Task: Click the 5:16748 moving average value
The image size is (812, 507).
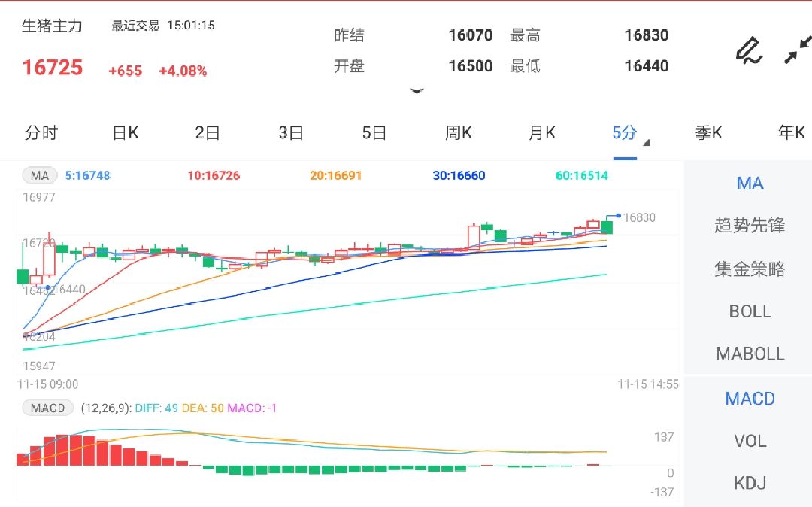Action: click(x=87, y=175)
